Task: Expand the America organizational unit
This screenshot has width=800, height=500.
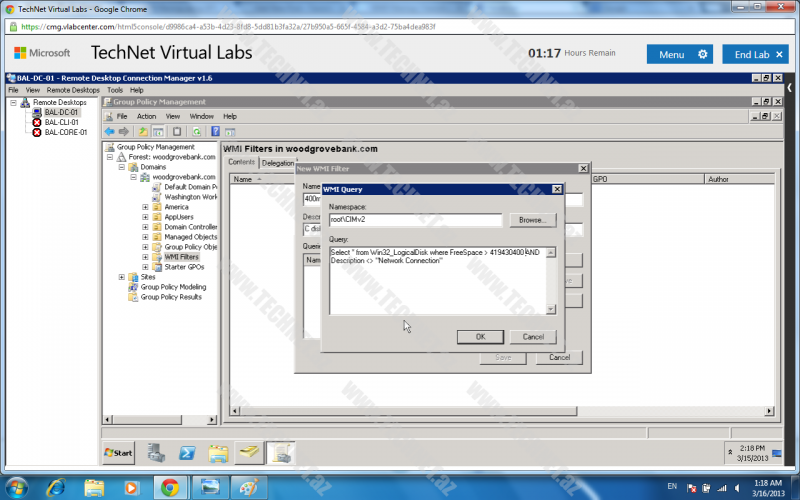Action: coord(145,207)
